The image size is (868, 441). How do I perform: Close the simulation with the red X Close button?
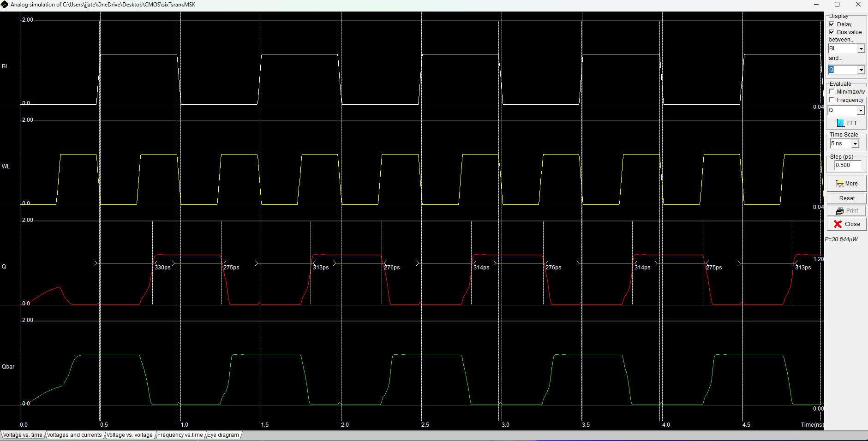click(x=846, y=224)
